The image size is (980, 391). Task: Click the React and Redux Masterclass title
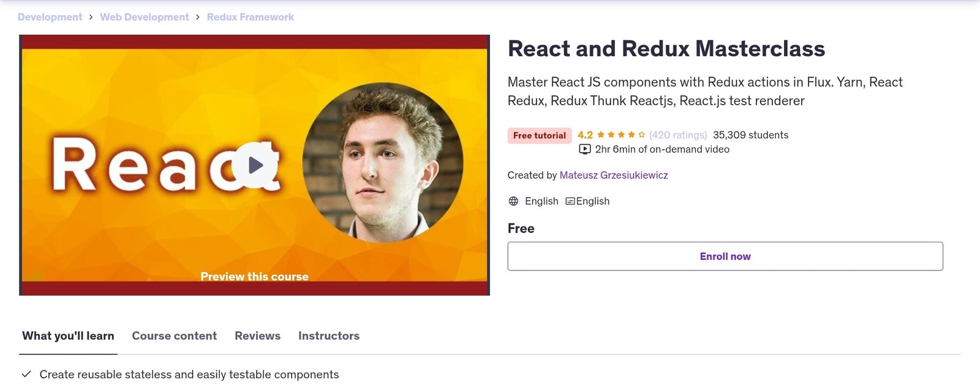tap(666, 49)
